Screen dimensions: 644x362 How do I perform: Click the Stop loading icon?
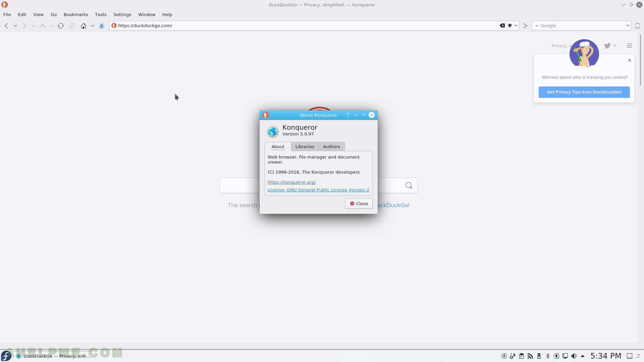pos(72,26)
